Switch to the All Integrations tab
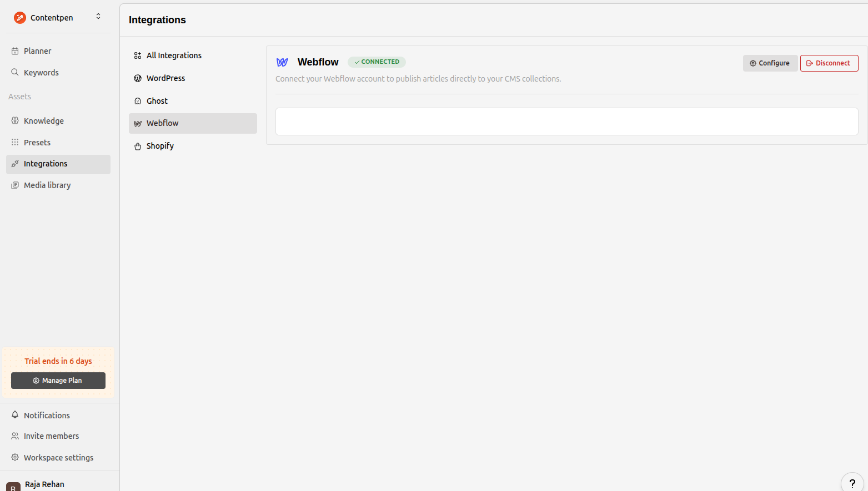Viewport: 868px width, 491px height. pyautogui.click(x=174, y=55)
